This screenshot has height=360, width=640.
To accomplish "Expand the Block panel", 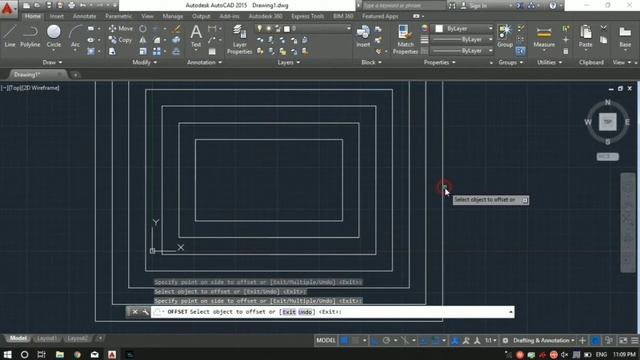I will tap(371, 62).
